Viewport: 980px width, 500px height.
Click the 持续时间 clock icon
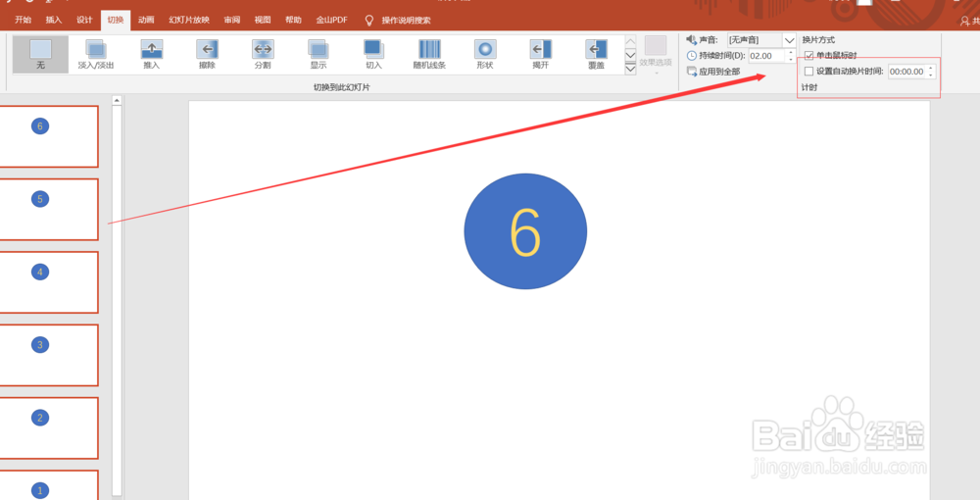(x=691, y=56)
